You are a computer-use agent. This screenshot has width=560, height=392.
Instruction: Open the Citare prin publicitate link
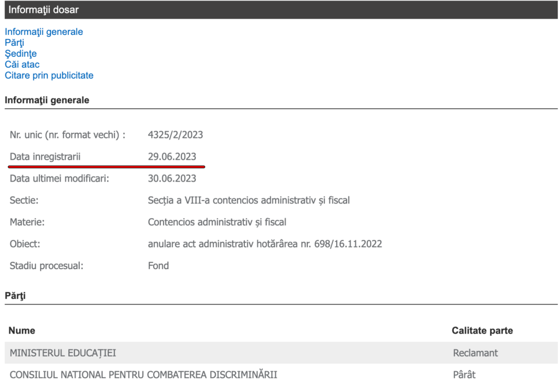[49, 75]
